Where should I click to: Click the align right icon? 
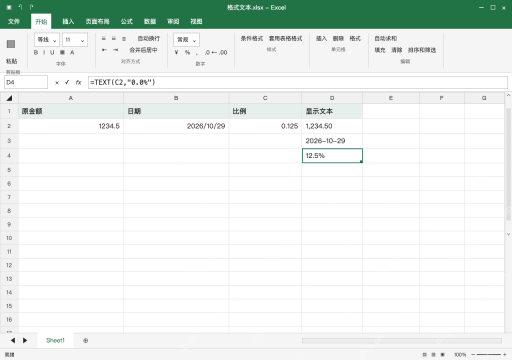(124, 39)
